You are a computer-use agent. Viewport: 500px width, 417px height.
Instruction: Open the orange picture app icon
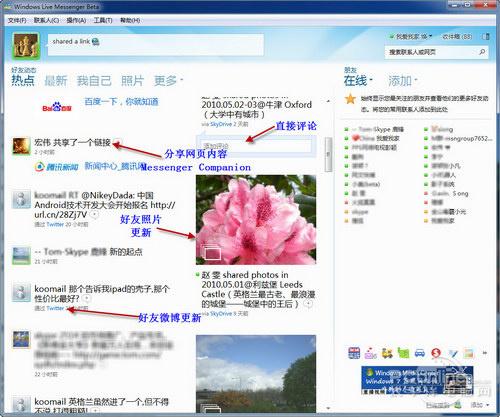click(469, 353)
